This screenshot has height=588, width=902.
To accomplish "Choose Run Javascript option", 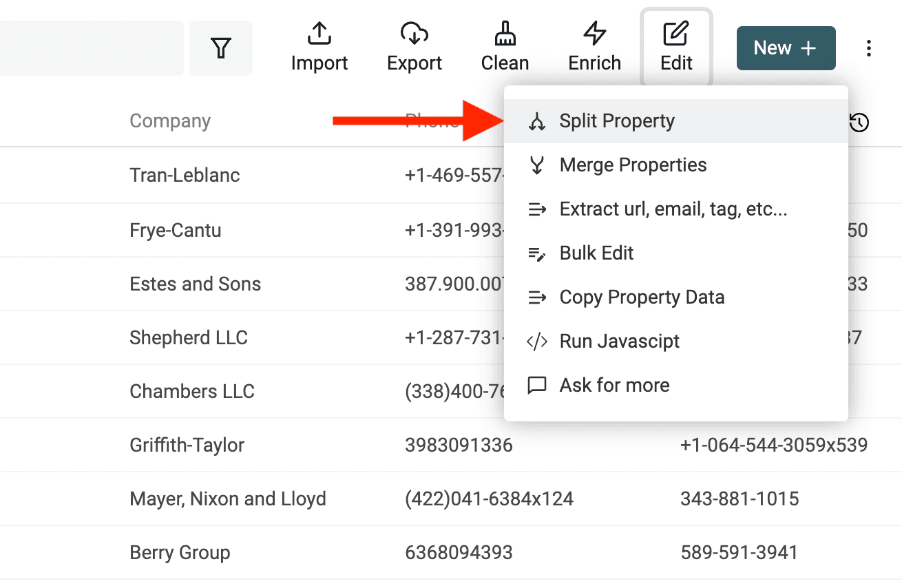I will 619,341.
